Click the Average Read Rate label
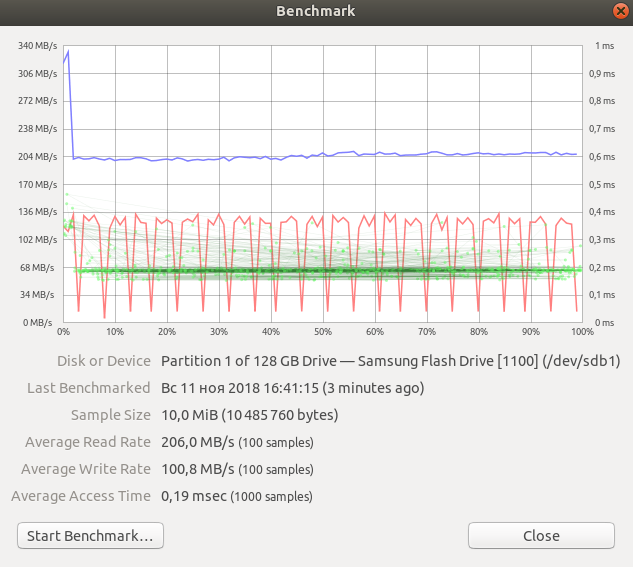The image size is (633, 567). [x=88, y=442]
